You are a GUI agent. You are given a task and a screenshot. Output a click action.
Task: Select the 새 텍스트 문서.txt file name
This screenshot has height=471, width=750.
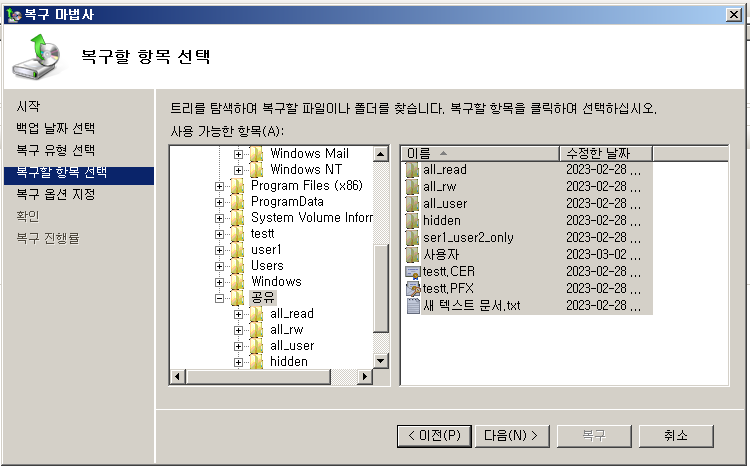click(472, 306)
